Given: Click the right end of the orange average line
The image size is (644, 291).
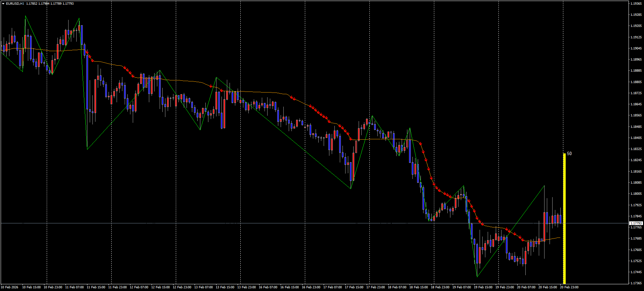Looking at the screenshot, I should coord(560,238).
